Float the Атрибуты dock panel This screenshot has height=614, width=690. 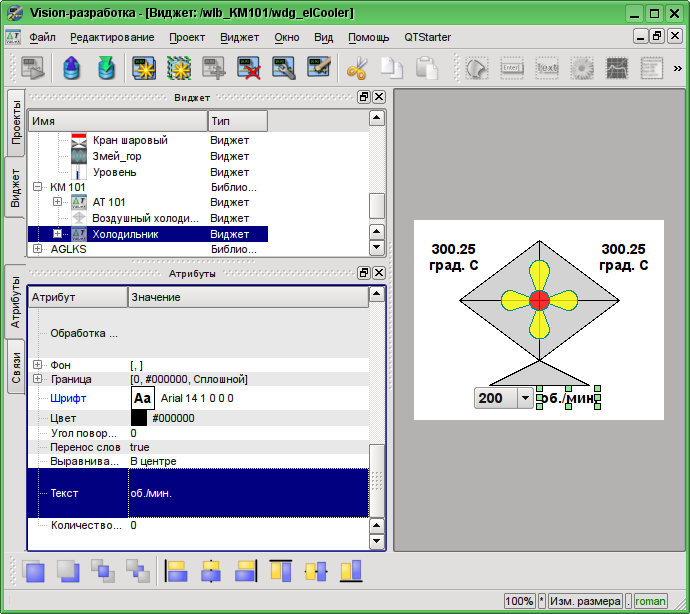(x=365, y=272)
